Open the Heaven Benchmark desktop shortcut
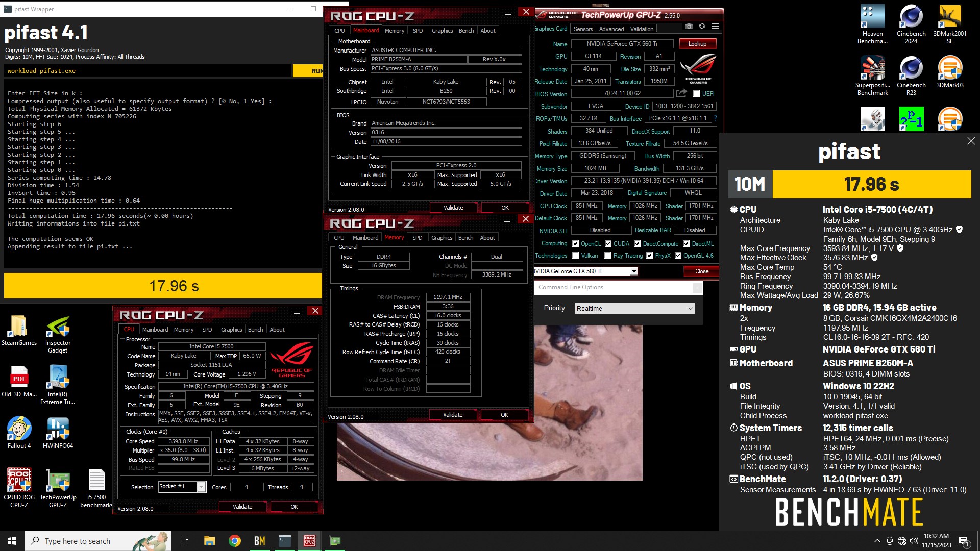This screenshot has height=551, width=980. click(872, 24)
